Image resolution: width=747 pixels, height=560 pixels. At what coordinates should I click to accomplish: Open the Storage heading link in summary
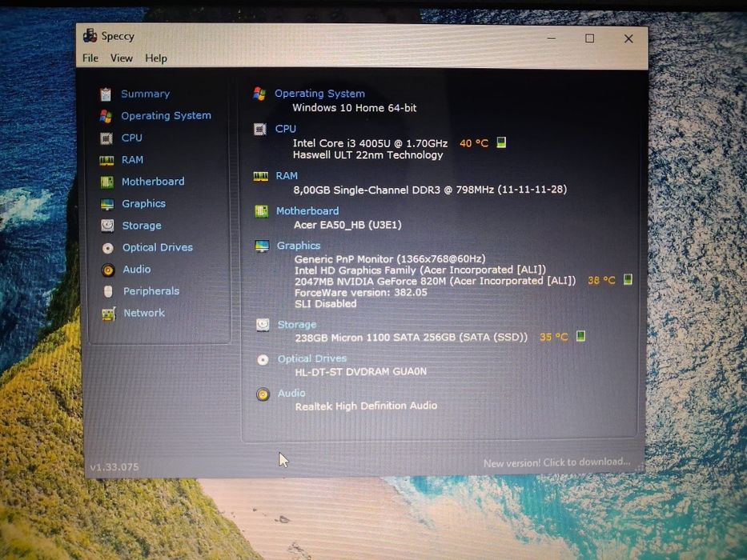click(297, 324)
